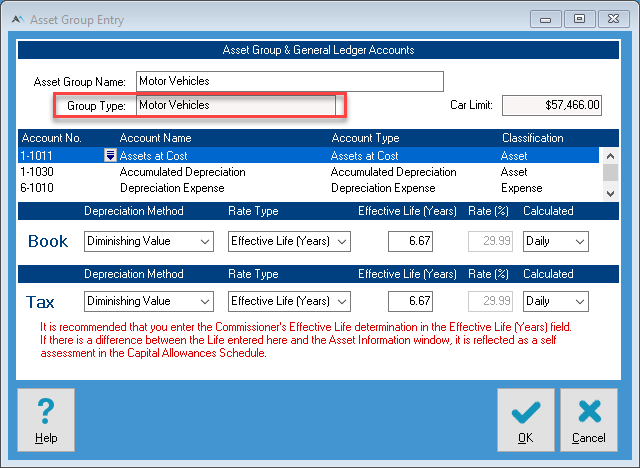
Task: Click the Asset Group Name text field
Action: (288, 81)
